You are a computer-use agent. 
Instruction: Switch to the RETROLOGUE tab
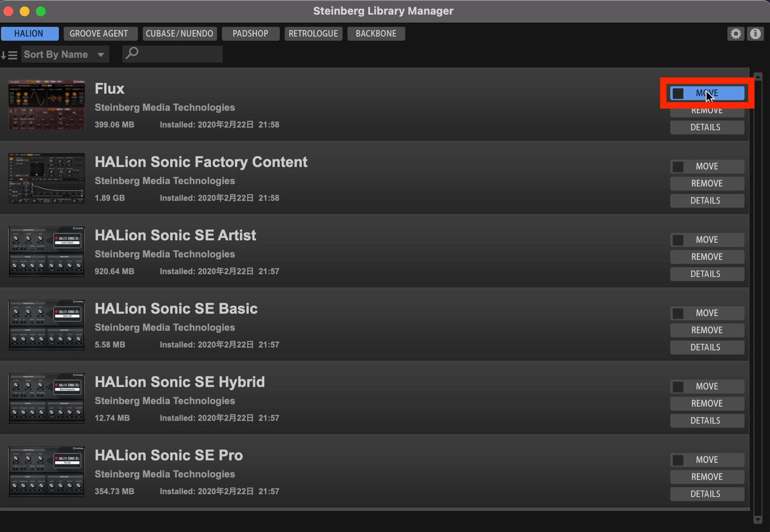(x=313, y=33)
